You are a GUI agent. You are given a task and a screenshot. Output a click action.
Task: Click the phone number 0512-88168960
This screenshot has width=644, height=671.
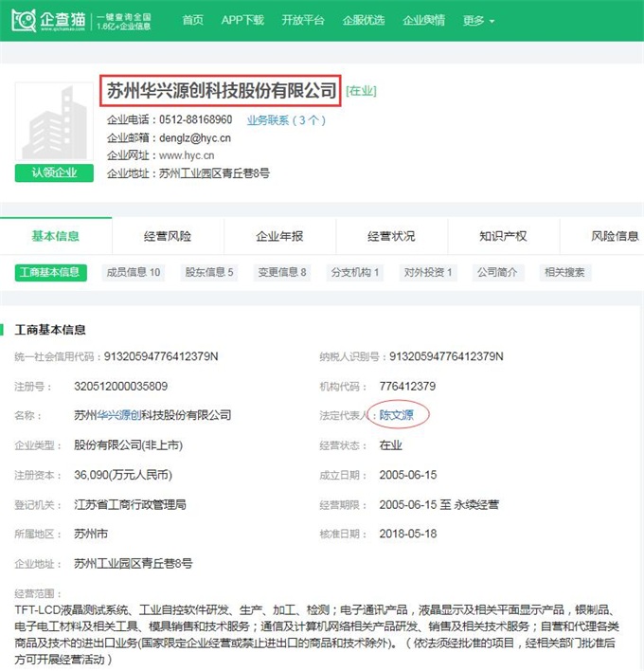tap(195, 119)
